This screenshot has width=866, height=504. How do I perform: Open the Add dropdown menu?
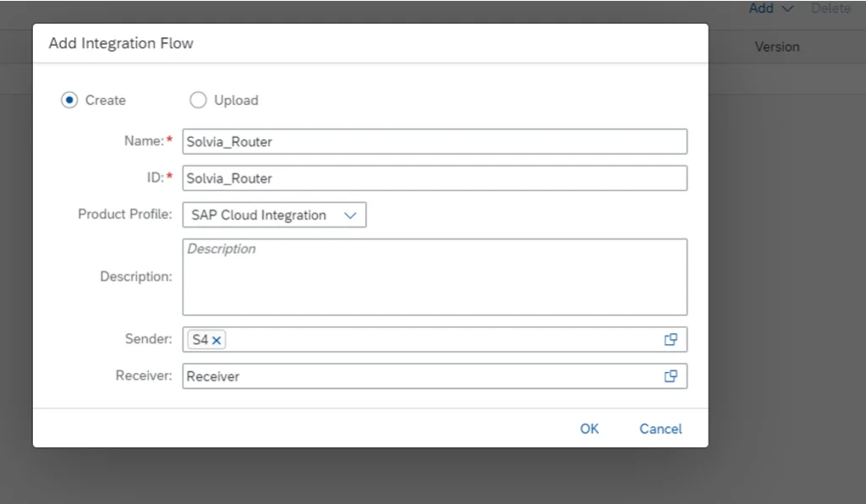tap(771, 8)
